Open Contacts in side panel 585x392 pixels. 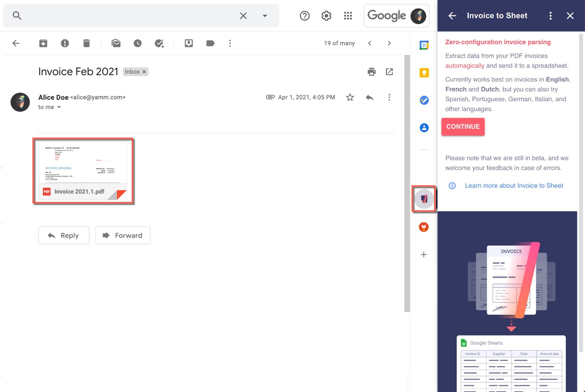click(424, 128)
